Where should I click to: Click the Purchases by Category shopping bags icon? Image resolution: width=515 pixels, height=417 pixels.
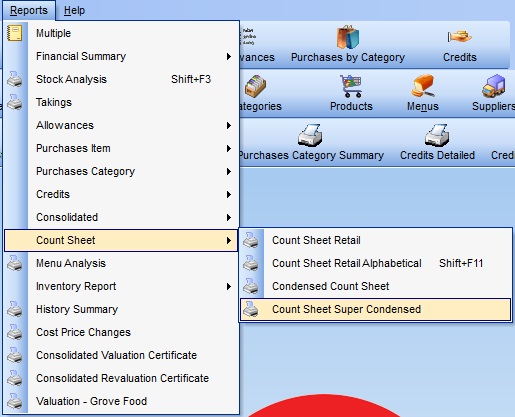click(x=348, y=37)
